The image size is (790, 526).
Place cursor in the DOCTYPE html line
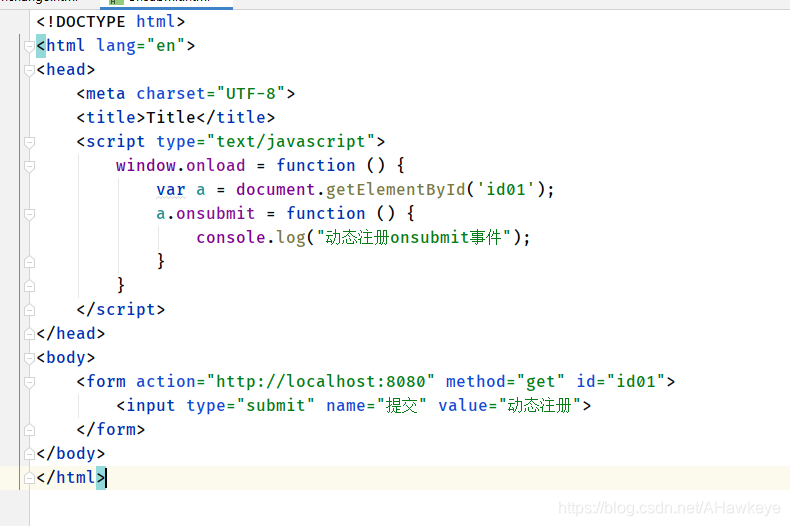point(110,22)
